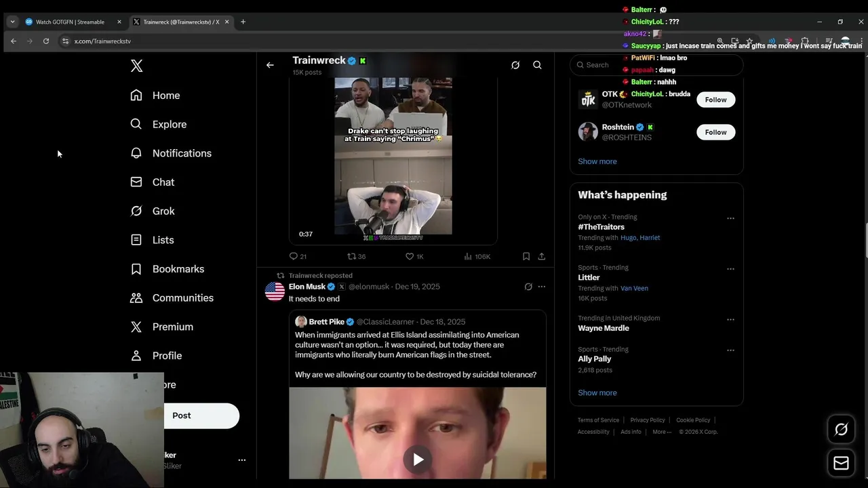Open more options on Elon Musk post
This screenshot has height=488, width=868.
[541, 287]
